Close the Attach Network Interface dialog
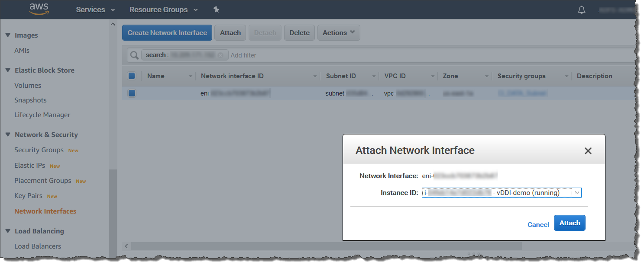Image resolution: width=644 pixels, height=265 pixels. (x=588, y=151)
